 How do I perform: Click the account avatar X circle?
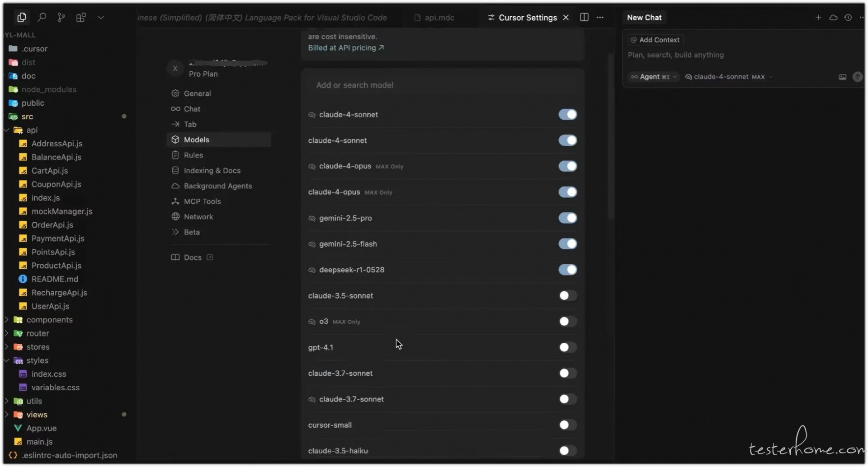coord(175,68)
